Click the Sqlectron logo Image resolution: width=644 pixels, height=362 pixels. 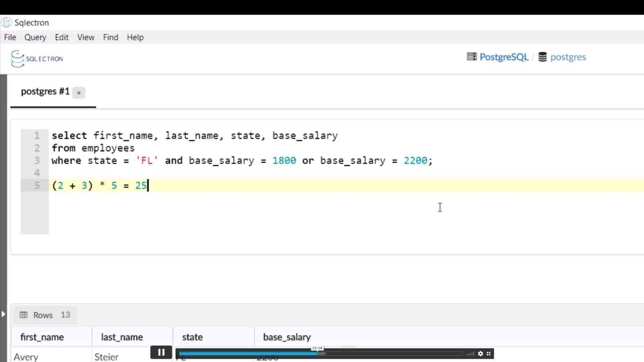(x=37, y=59)
